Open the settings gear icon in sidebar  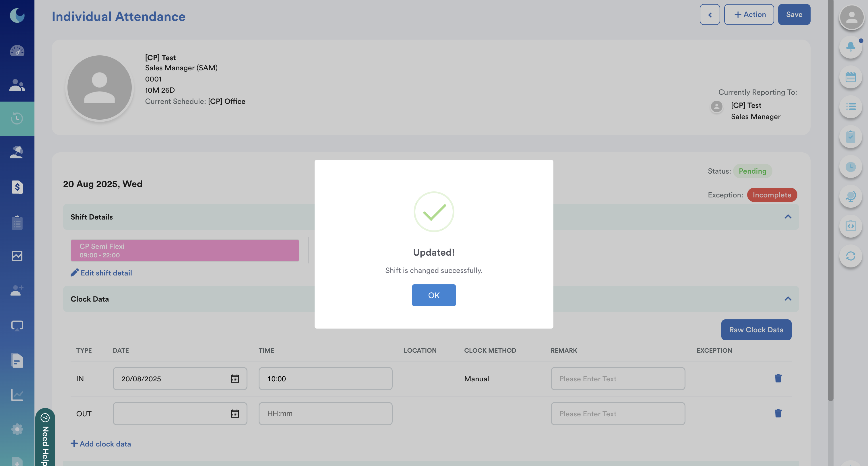click(x=17, y=429)
